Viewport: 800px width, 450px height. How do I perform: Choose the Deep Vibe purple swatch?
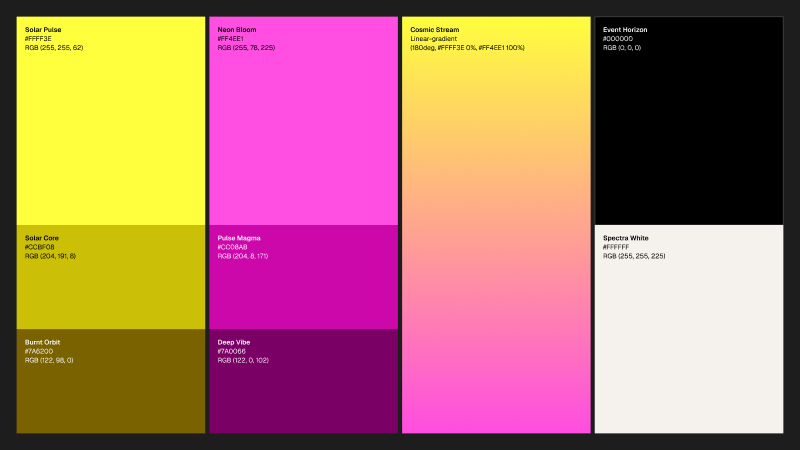[x=304, y=381]
